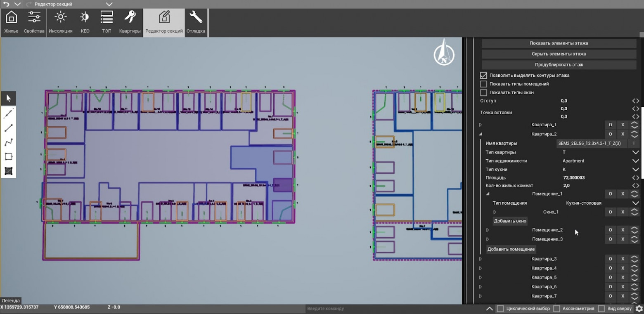This screenshot has width=644, height=314.
Task: Click the Добавить помещение button
Action: (x=511, y=249)
